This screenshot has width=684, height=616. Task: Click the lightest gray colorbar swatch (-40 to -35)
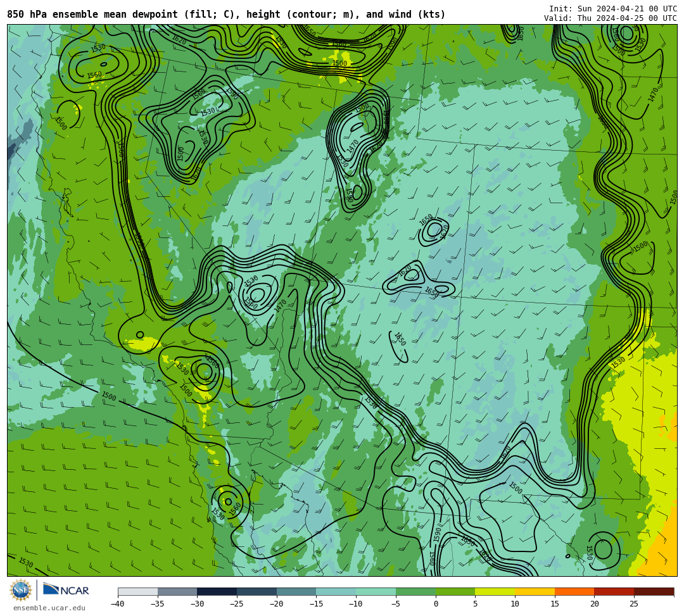[138, 591]
